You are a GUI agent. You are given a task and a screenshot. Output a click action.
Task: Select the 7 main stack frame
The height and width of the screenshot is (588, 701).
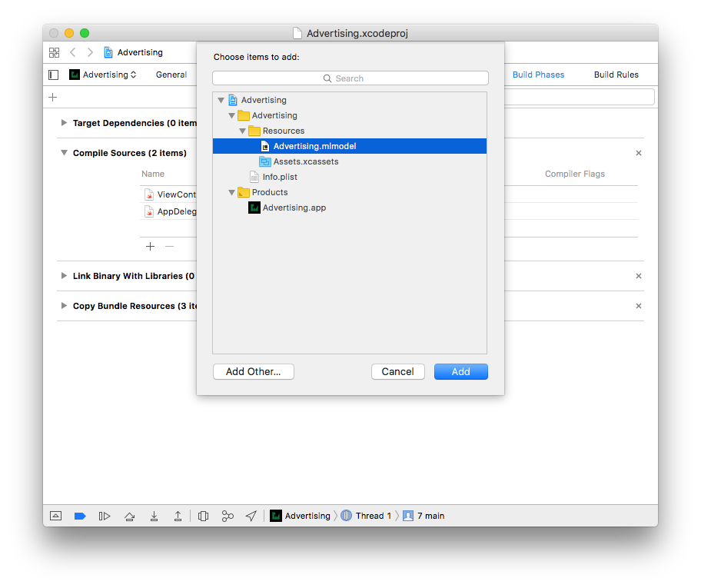click(424, 516)
